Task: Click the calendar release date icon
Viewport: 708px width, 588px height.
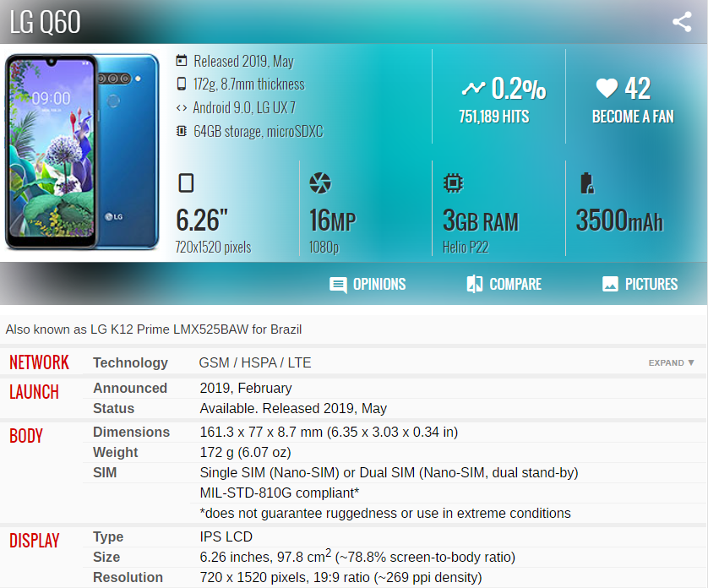Action: 181,61
